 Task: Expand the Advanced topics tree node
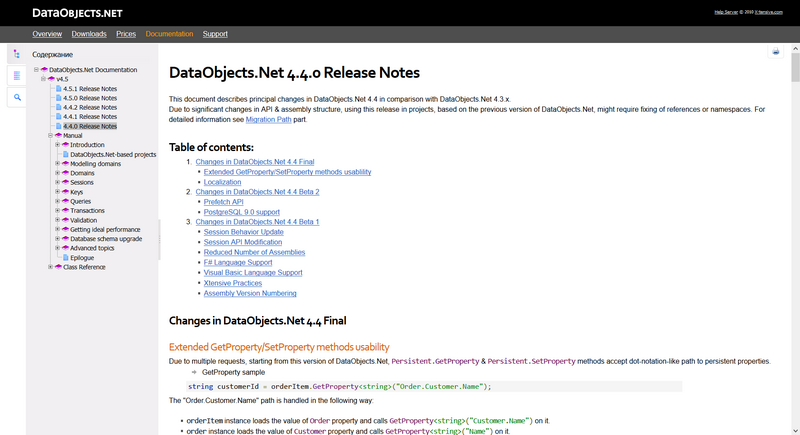coord(58,247)
